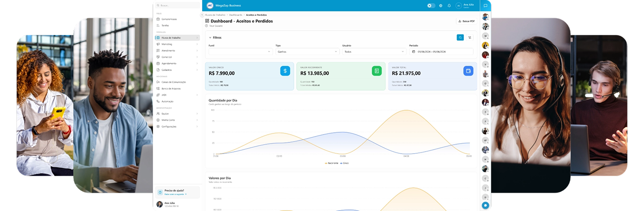The width and height of the screenshot is (644, 211).
Task: Click the Equipe people icon
Action: [158, 114]
